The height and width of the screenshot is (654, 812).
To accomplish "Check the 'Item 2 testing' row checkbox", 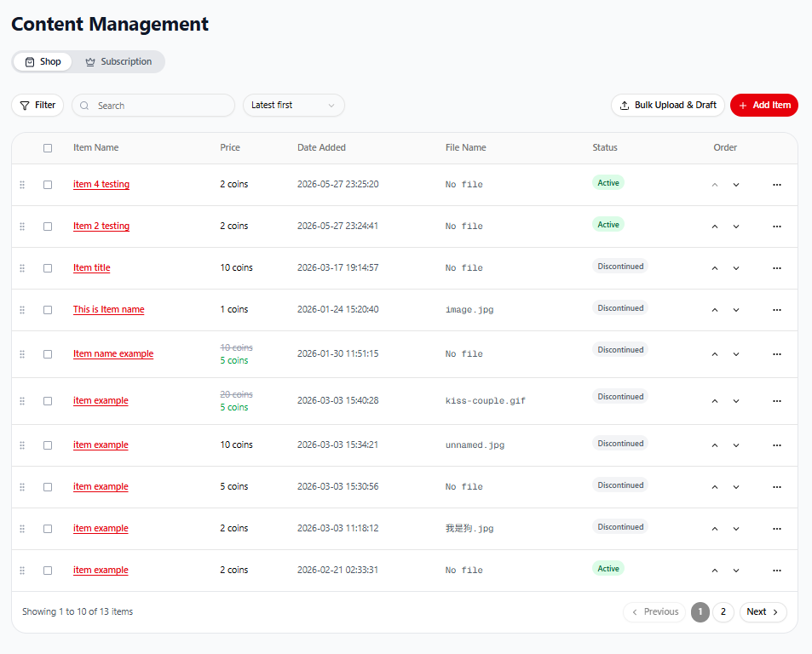I will coord(48,227).
